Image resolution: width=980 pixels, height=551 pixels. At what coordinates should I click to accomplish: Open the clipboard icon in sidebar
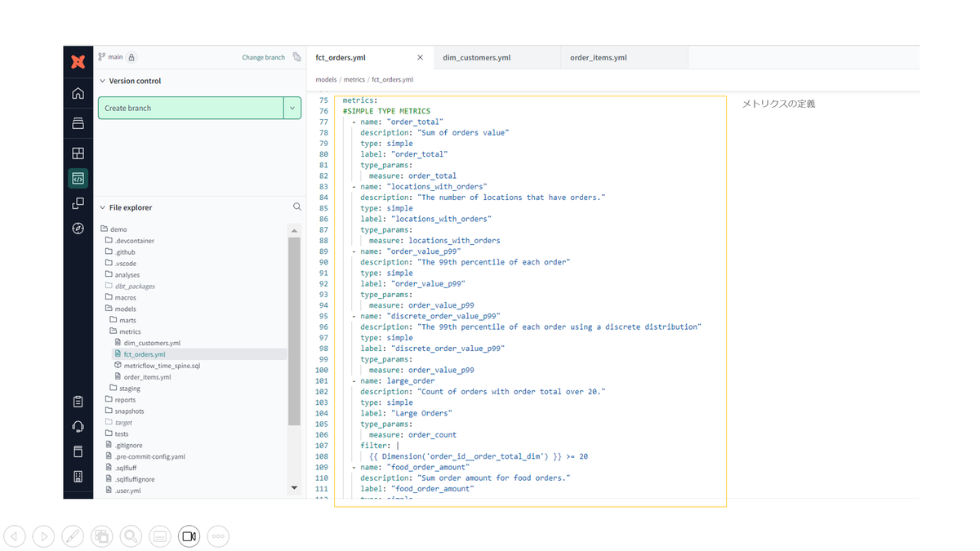point(78,402)
